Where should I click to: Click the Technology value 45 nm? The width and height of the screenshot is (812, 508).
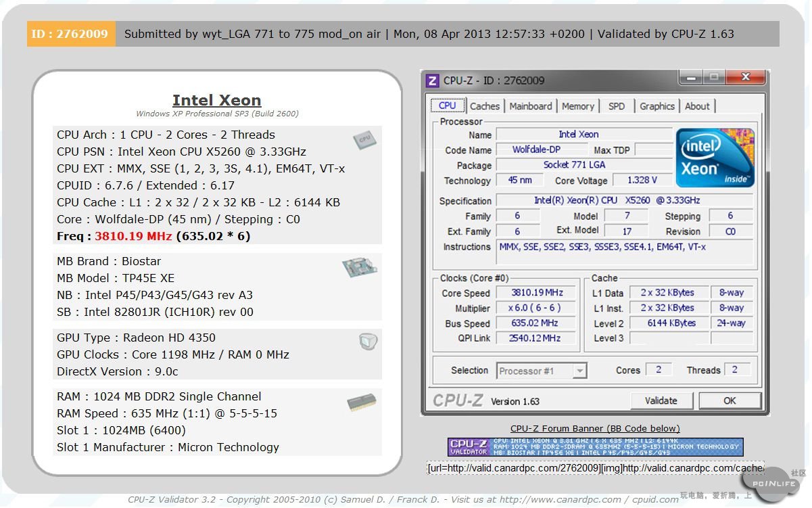click(520, 180)
